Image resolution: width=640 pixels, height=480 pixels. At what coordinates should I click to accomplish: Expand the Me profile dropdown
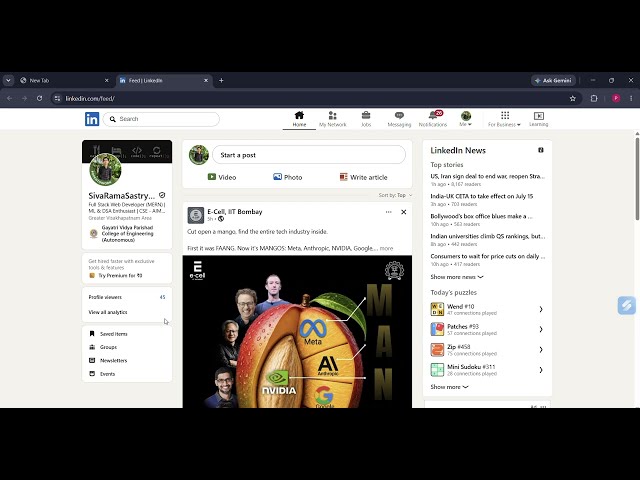pyautogui.click(x=465, y=118)
